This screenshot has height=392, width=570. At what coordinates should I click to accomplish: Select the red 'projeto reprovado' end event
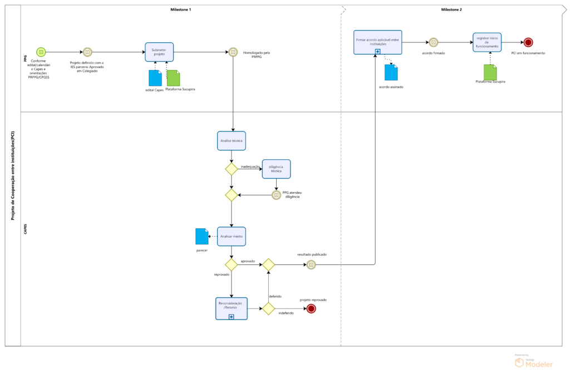[311, 308]
